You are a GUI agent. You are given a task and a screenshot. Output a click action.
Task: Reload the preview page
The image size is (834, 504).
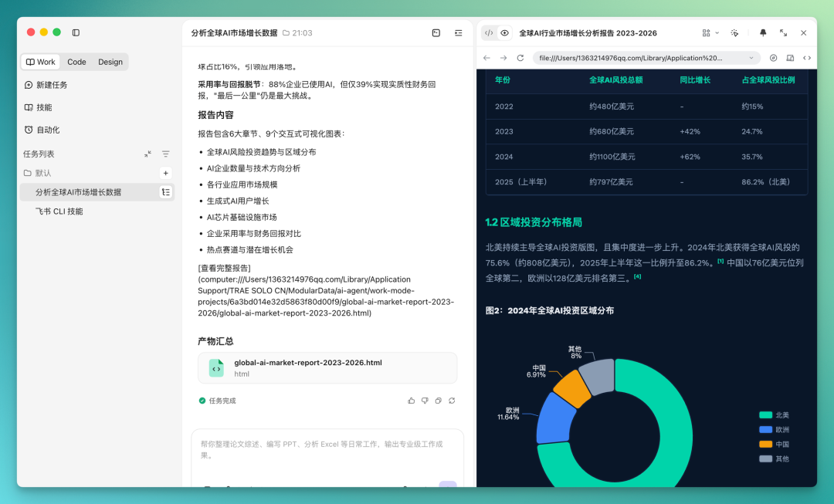pos(520,58)
